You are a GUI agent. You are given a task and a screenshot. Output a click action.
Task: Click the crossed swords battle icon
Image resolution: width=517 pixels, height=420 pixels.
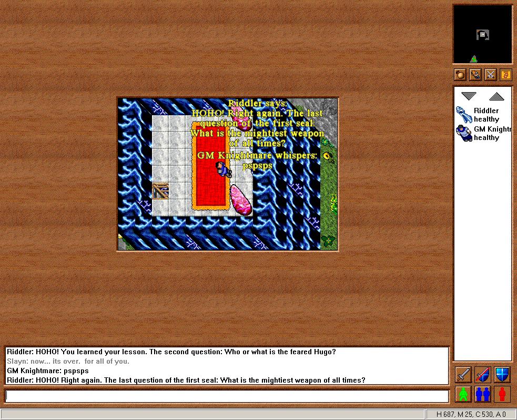point(490,75)
